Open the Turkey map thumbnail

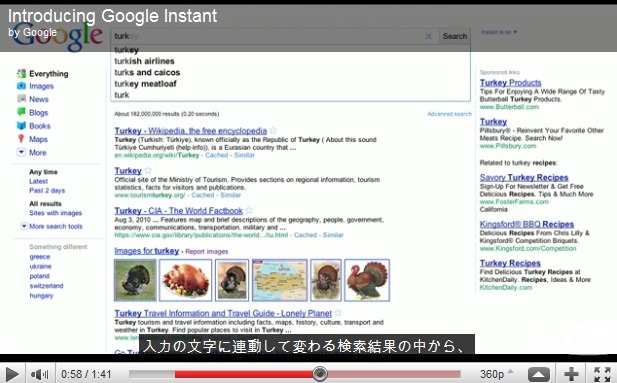(279, 280)
